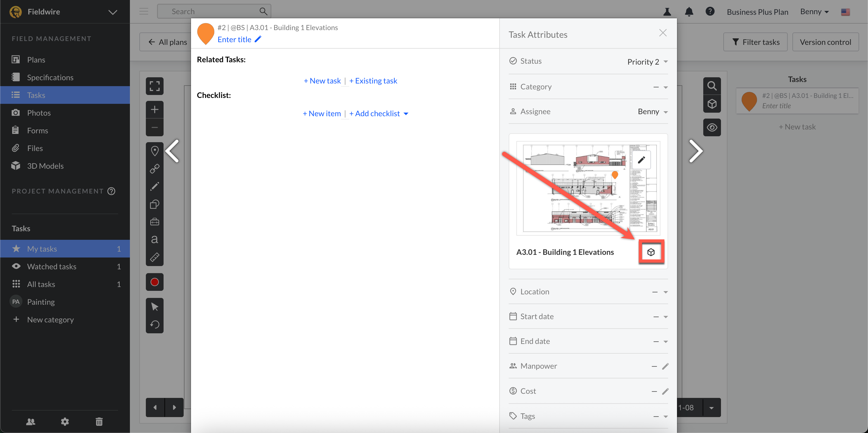Click the pencil edit icon on plan thumbnail
Image resolution: width=868 pixels, height=433 pixels.
click(x=641, y=160)
